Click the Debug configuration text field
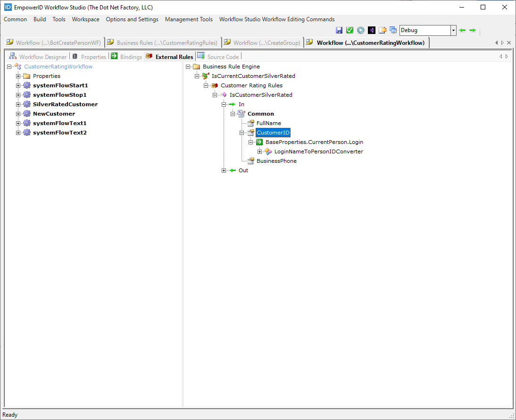This screenshot has height=420, width=516. point(425,30)
